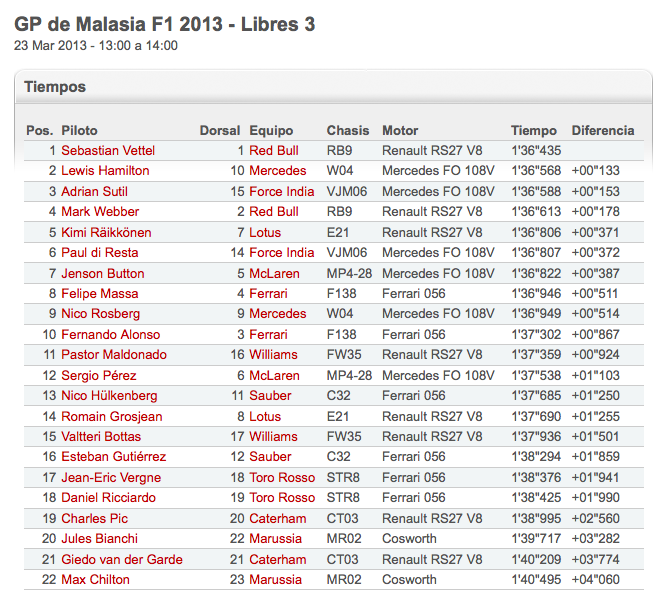Open McLaren link in Sergio Pérez's row
Screen dimensions: 664x608
[275, 376]
